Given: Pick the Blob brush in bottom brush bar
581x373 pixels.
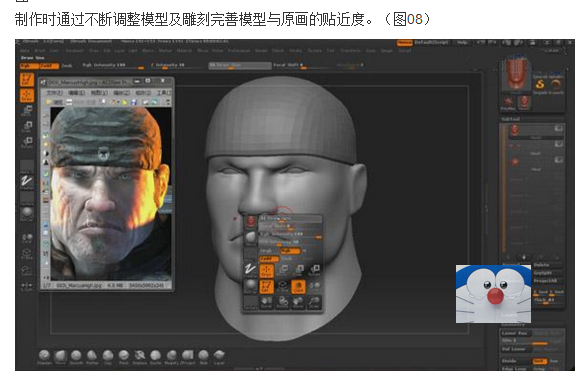Looking at the screenshot, I should pyautogui.click(x=203, y=356).
